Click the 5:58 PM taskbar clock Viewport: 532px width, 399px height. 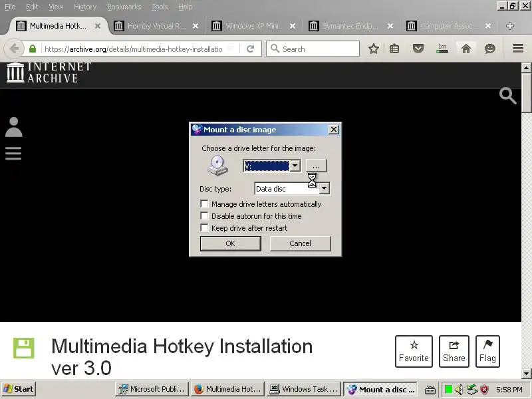pyautogui.click(x=509, y=390)
